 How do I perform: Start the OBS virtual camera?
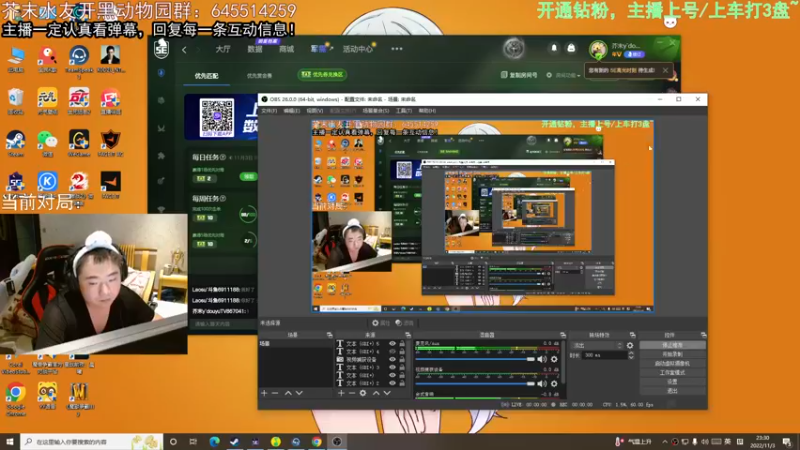(x=672, y=363)
